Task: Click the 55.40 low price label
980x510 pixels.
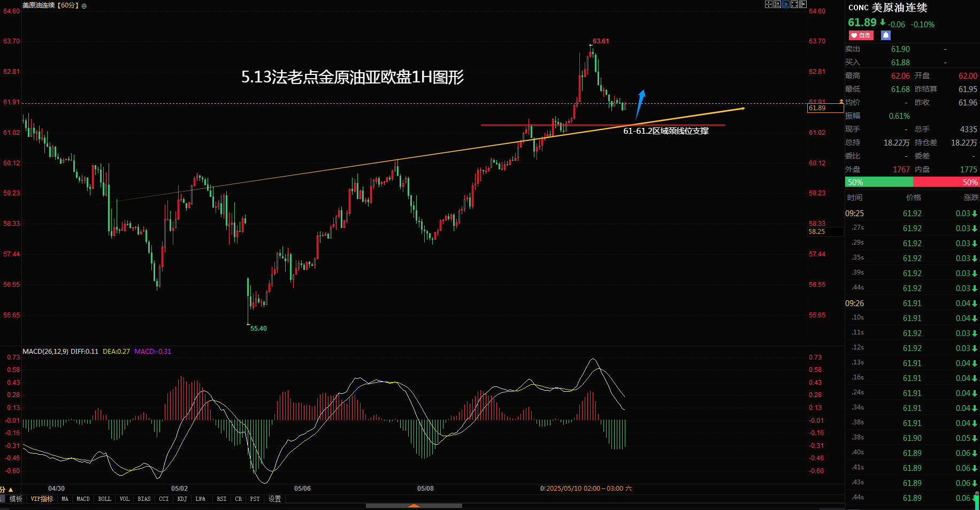Action: click(x=258, y=329)
